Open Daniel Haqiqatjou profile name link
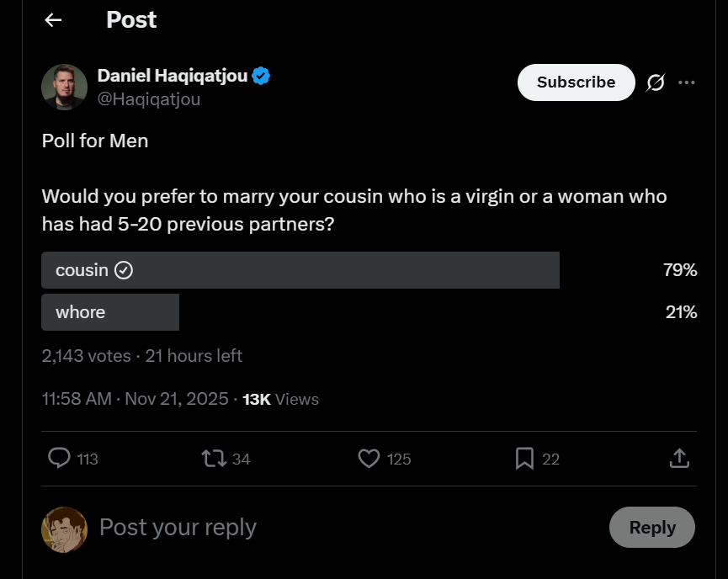This screenshot has height=579, width=728. (173, 77)
